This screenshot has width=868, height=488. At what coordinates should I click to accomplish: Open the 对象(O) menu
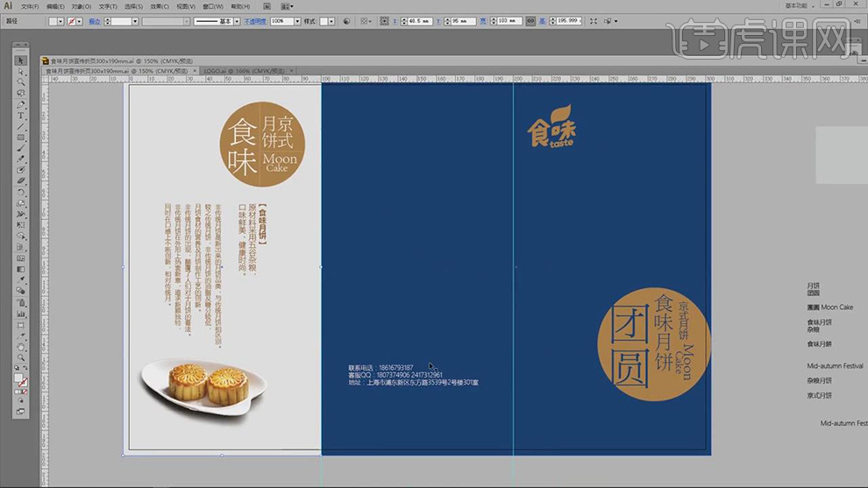[x=82, y=7]
